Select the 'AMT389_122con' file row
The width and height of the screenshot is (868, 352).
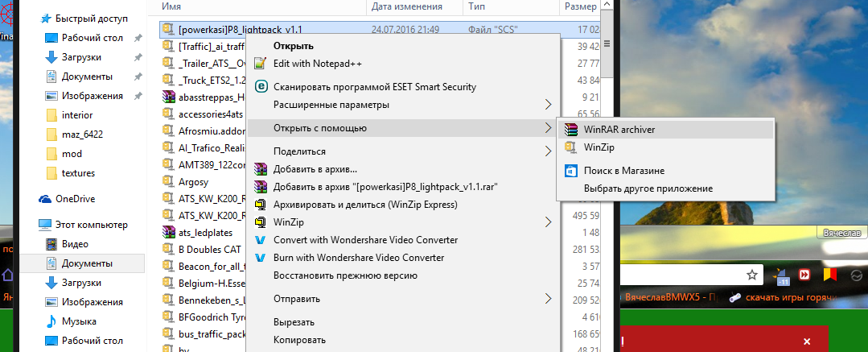(x=212, y=164)
